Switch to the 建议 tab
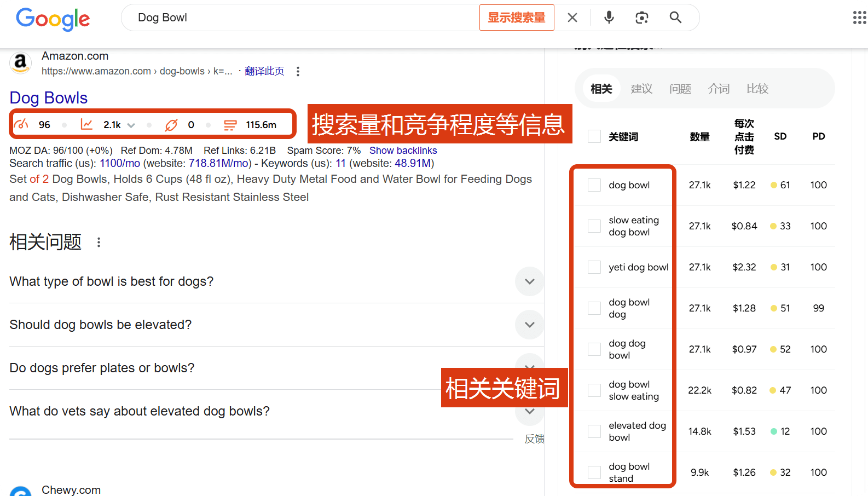 pos(641,89)
